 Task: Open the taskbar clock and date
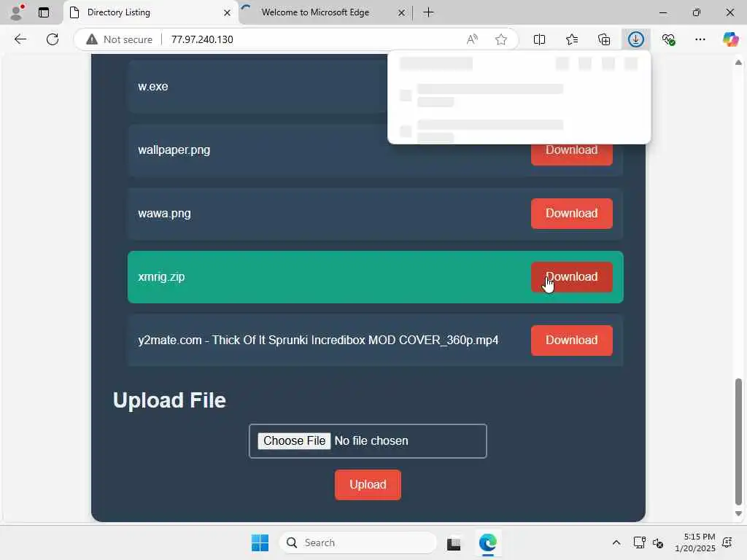[x=694, y=542]
